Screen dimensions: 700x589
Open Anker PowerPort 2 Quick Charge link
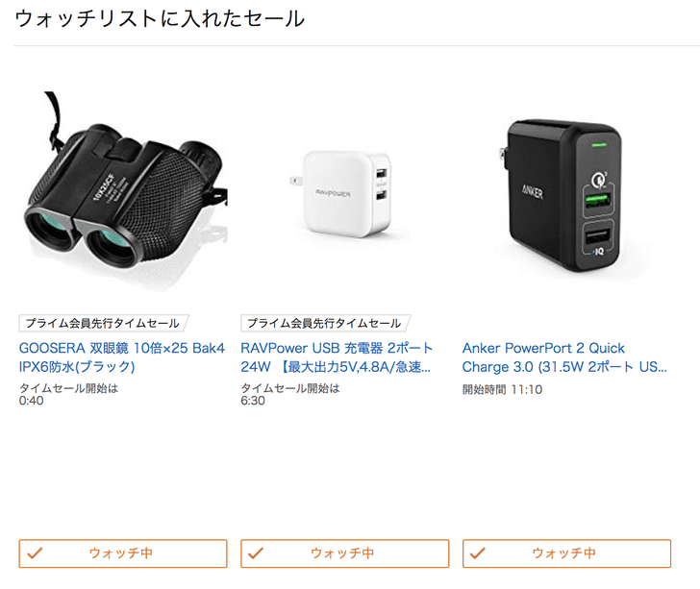543,348
